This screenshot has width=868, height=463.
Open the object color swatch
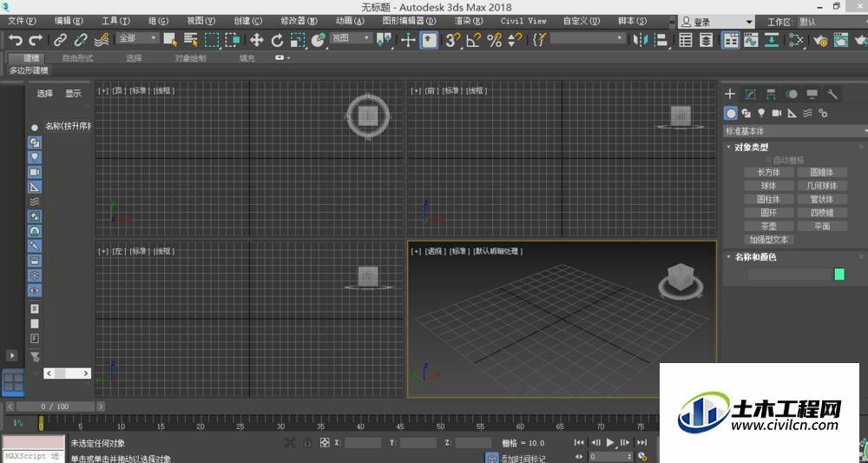[839, 274]
